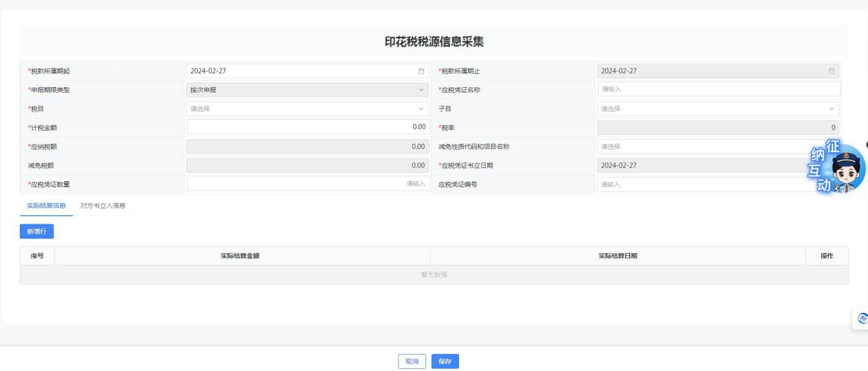Click calendar icon in 税款所属期止 field
The height and width of the screenshot is (371, 868).
click(x=832, y=71)
